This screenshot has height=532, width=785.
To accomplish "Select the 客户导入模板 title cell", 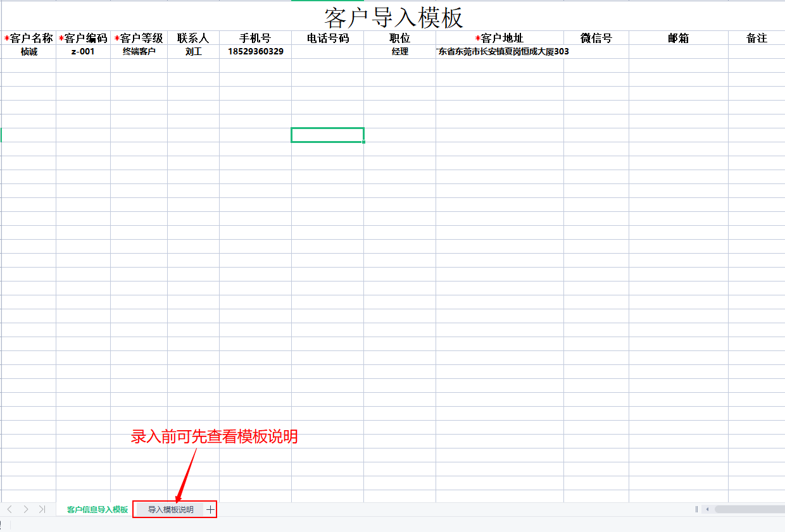I will tap(393, 17).
